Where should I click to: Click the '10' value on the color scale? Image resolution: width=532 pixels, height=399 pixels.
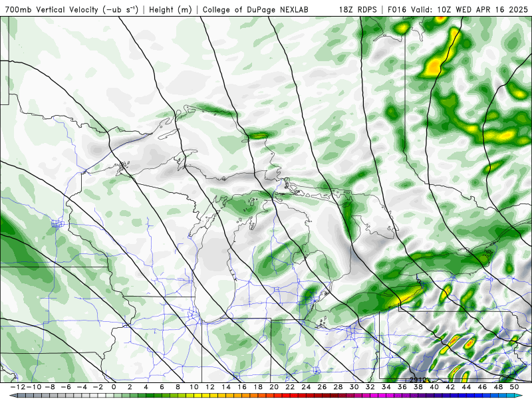click(x=194, y=387)
